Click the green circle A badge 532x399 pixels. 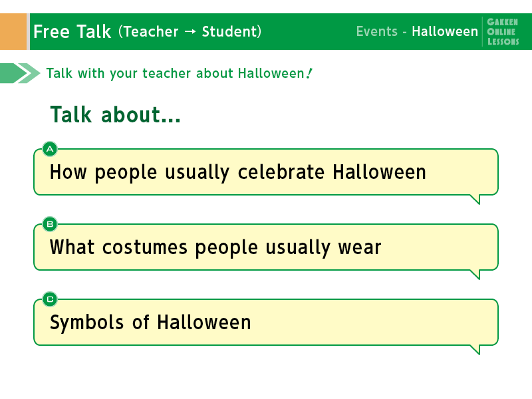(x=50, y=149)
